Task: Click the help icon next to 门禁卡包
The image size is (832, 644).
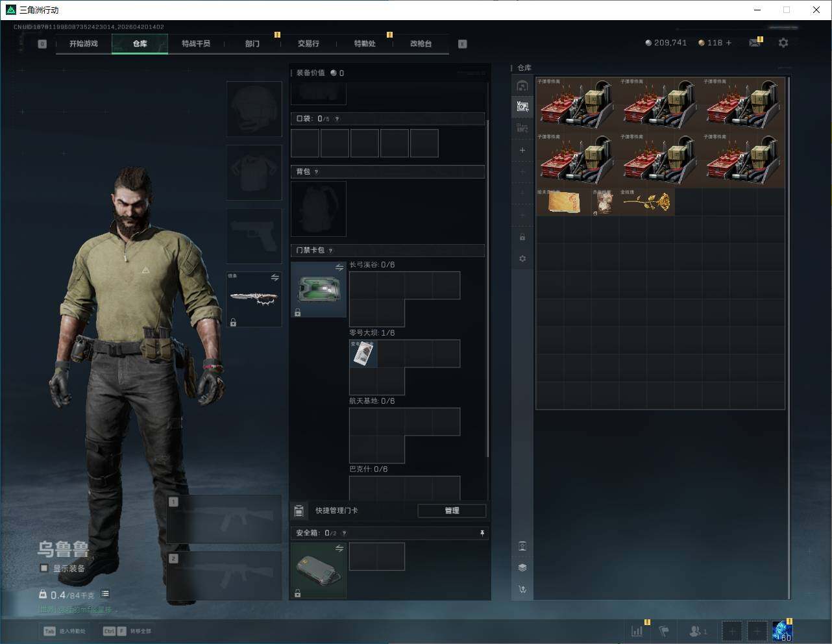Action: coord(330,250)
